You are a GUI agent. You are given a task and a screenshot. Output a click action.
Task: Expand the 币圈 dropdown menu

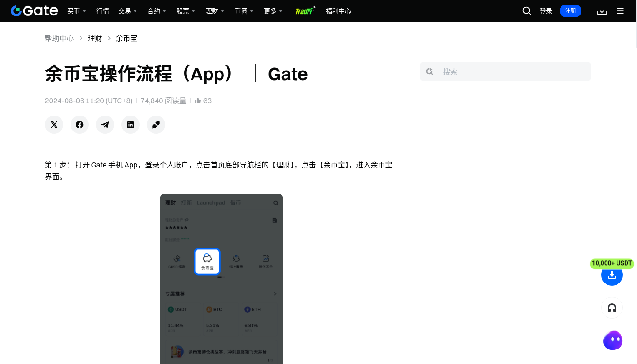point(244,11)
